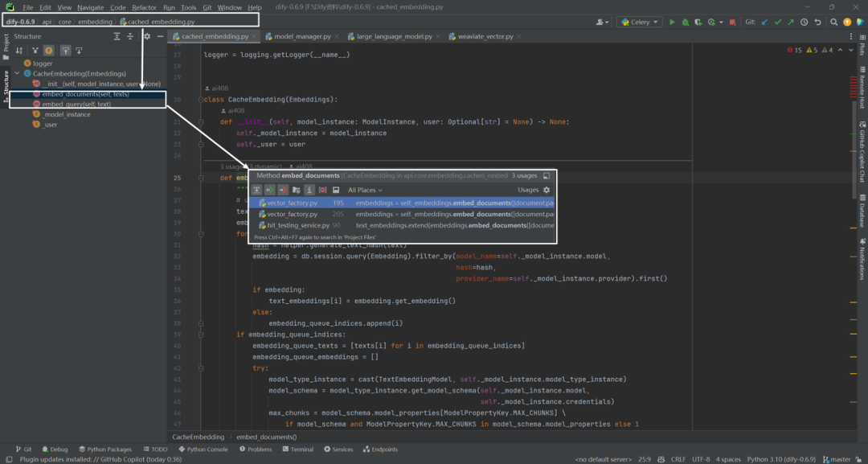Open Python Console tool window
Screen dimensions: 868x464
pos(203,450)
